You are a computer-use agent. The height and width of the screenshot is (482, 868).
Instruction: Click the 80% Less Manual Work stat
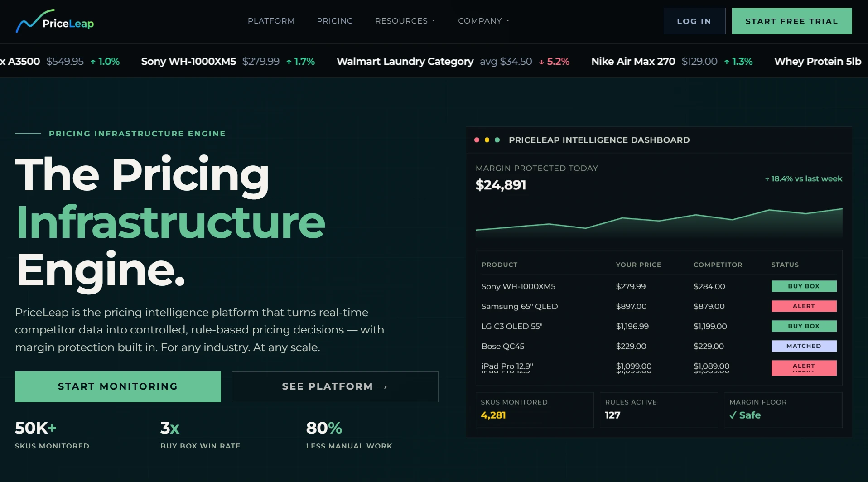[349, 435]
